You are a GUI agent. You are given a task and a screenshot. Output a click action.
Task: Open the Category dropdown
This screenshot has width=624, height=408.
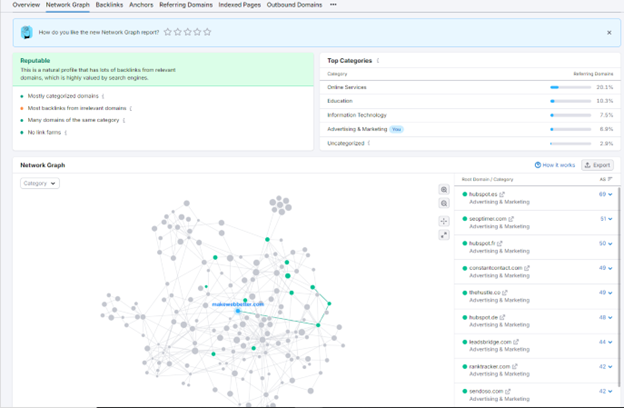[40, 183]
